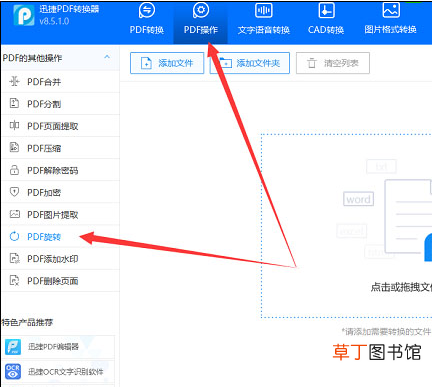The image size is (432, 387).
Task: Collapse the PDF的其他操作 section chevron
Action: 107,57
